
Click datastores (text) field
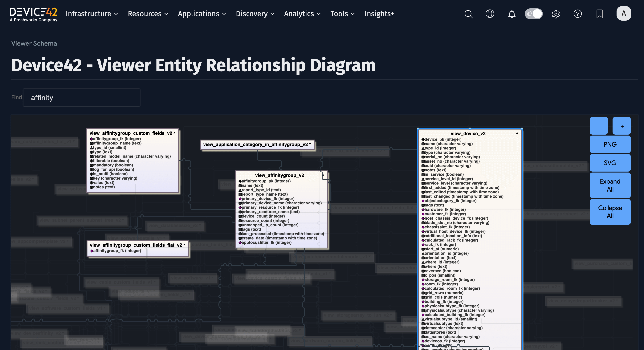[x=438, y=332]
